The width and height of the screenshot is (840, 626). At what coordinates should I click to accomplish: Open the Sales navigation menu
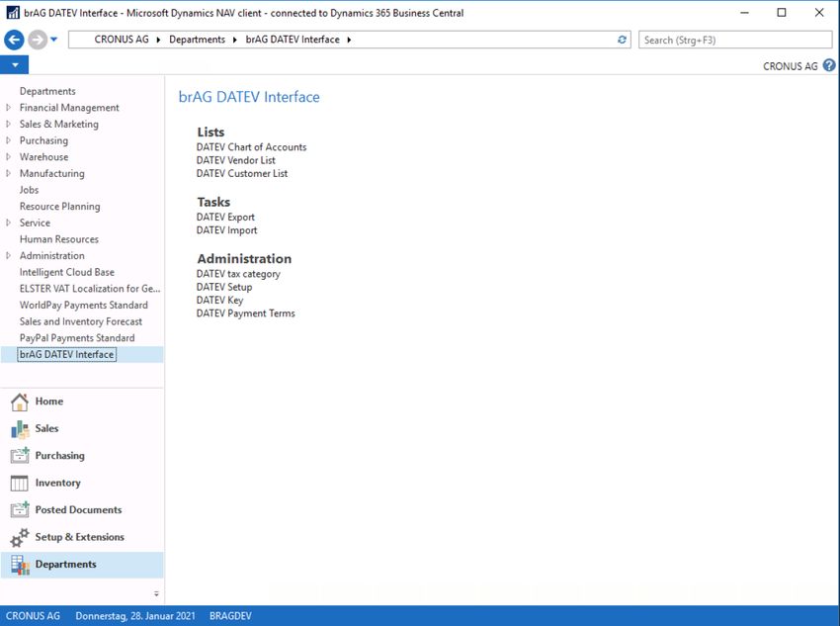pos(46,428)
